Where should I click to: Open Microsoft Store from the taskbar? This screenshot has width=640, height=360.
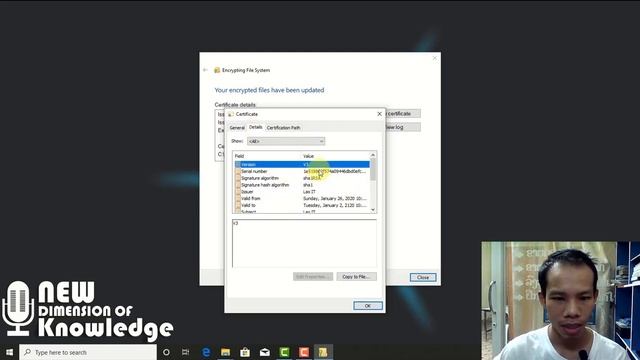click(x=245, y=352)
